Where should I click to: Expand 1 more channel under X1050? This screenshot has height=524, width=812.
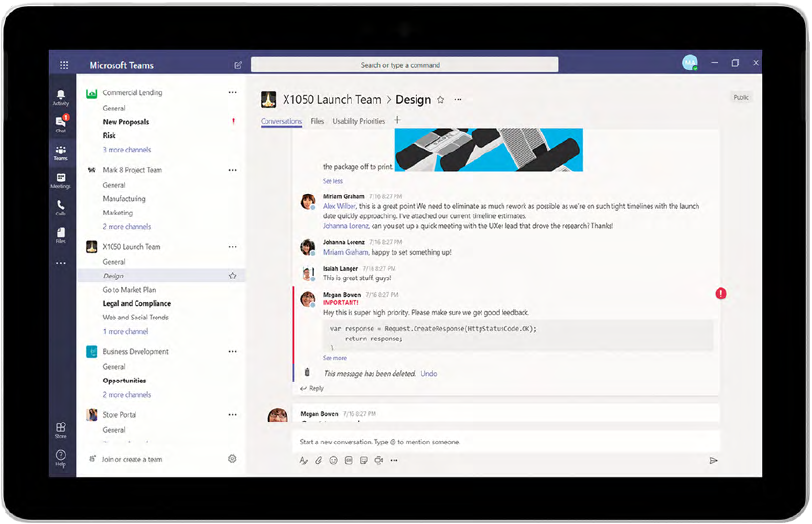pyautogui.click(x=125, y=331)
